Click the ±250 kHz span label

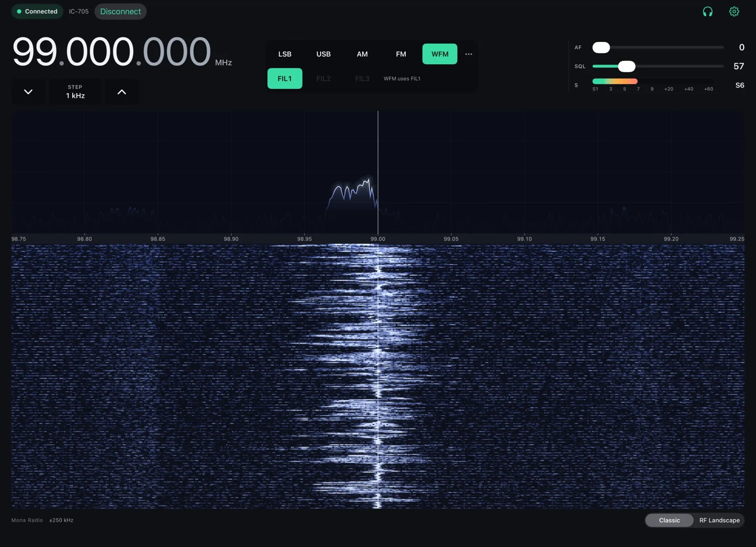pos(61,520)
